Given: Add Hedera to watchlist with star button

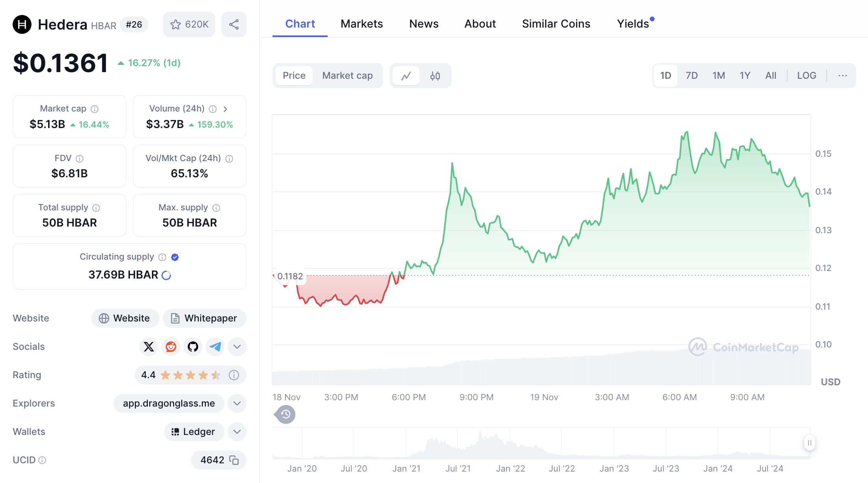Looking at the screenshot, I should click(x=189, y=24).
